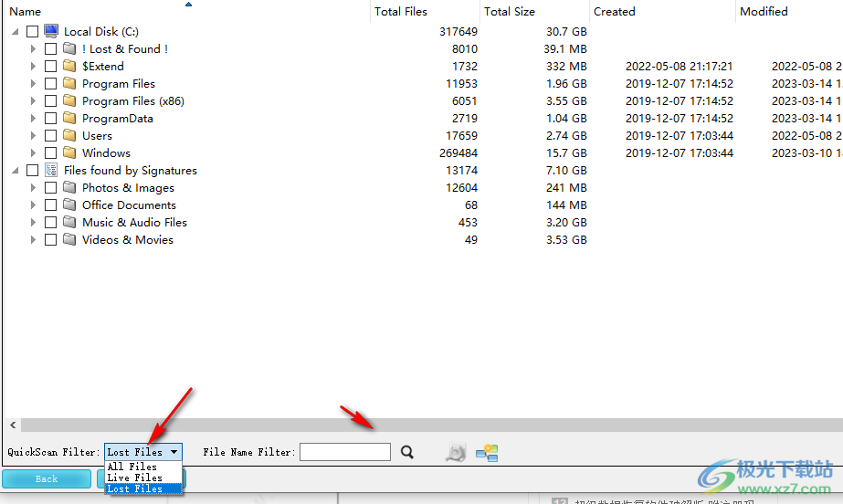Image resolution: width=843 pixels, height=504 pixels.
Task: Choose All Files in the filter list
Action: 143,467
